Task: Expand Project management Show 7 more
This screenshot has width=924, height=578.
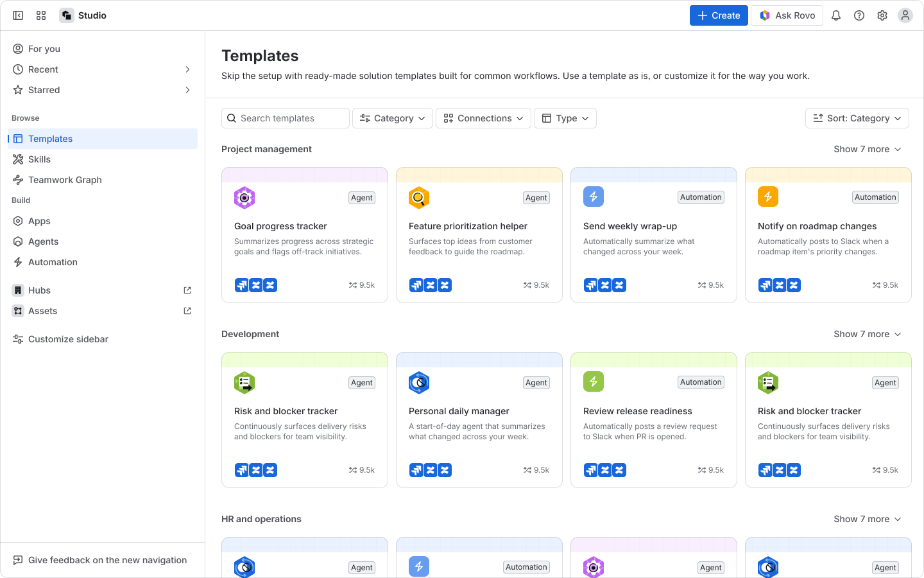Action: tap(868, 149)
